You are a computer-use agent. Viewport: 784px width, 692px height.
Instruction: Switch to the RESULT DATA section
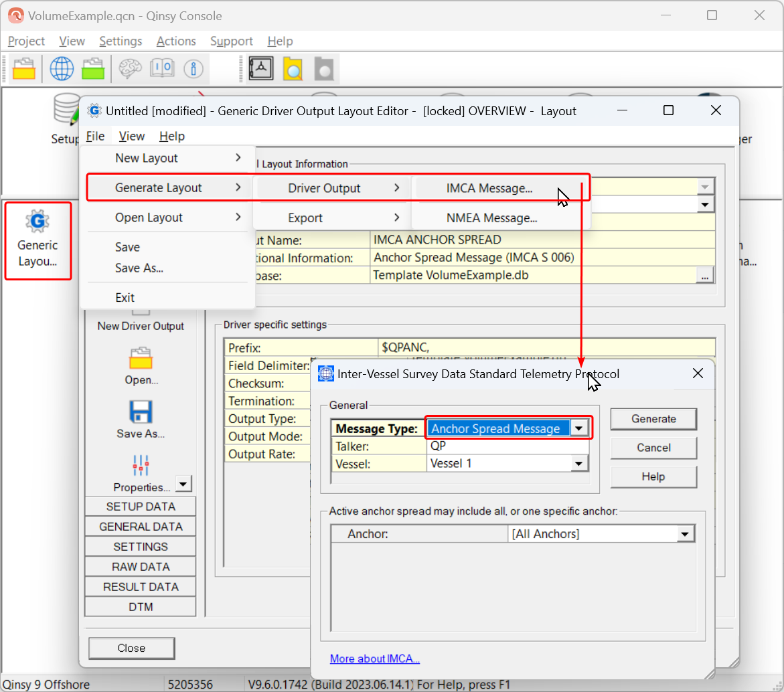[141, 587]
